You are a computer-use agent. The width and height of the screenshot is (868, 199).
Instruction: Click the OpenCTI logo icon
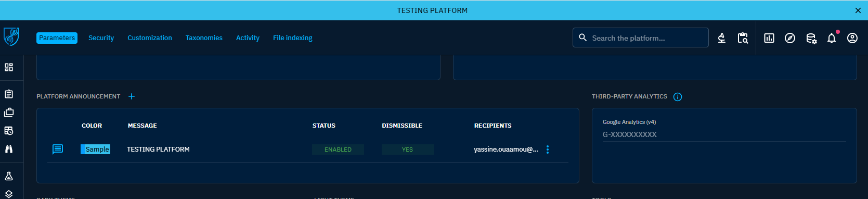tap(11, 36)
